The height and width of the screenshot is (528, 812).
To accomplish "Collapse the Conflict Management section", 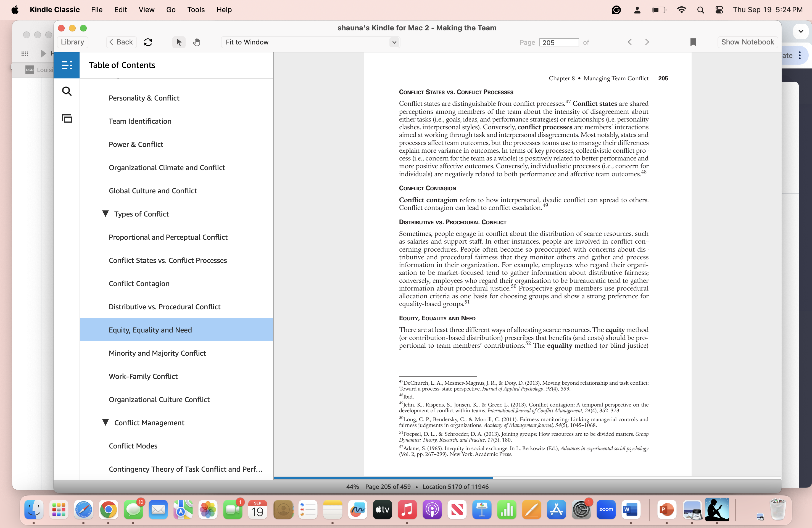I will coord(106,422).
